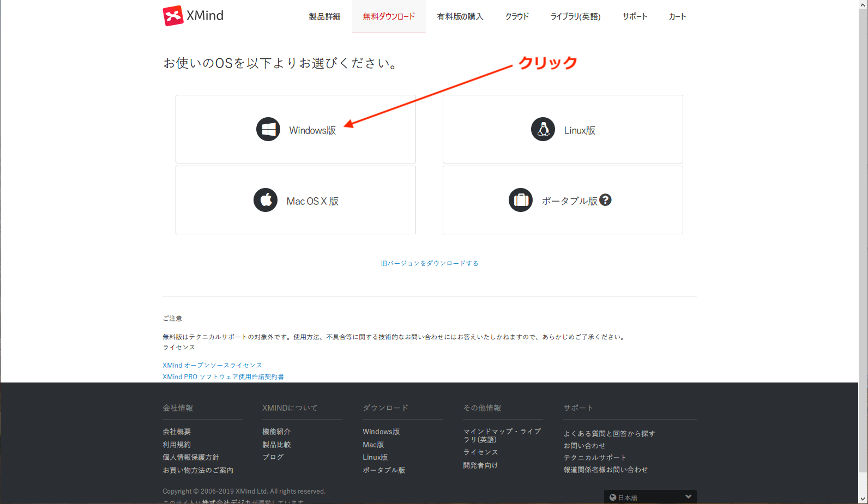Click the scrollbar up arrow
Image resolution: width=868 pixels, height=504 pixels.
pos(863,4)
